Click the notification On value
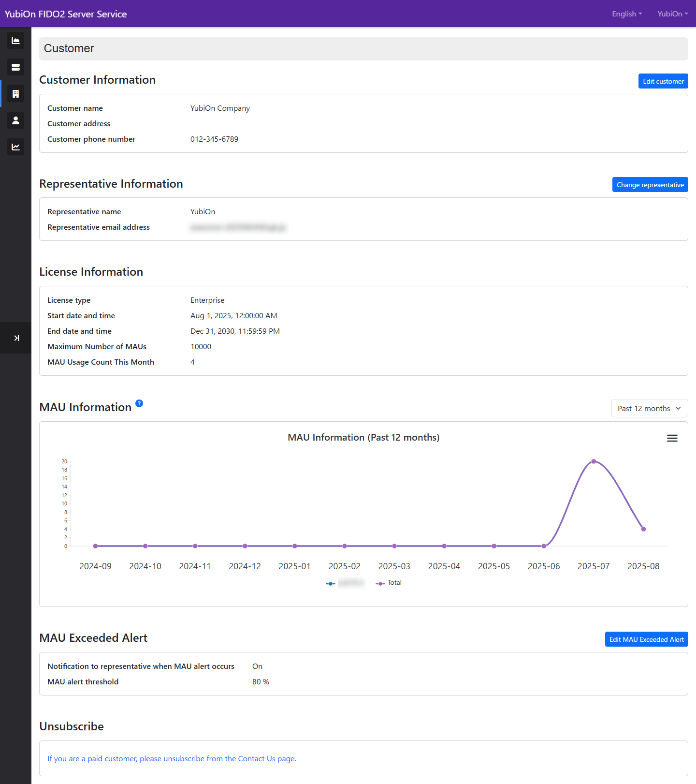The height and width of the screenshot is (784, 696). coord(257,666)
